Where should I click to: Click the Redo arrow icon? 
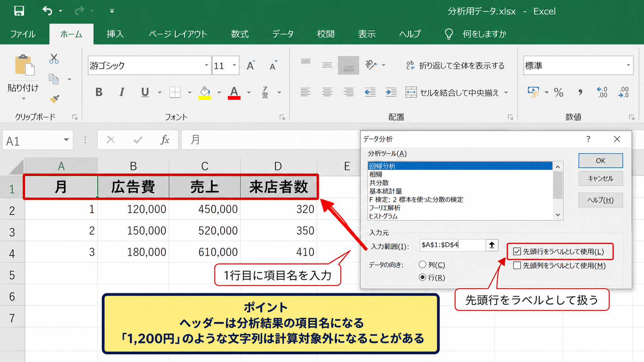[79, 11]
